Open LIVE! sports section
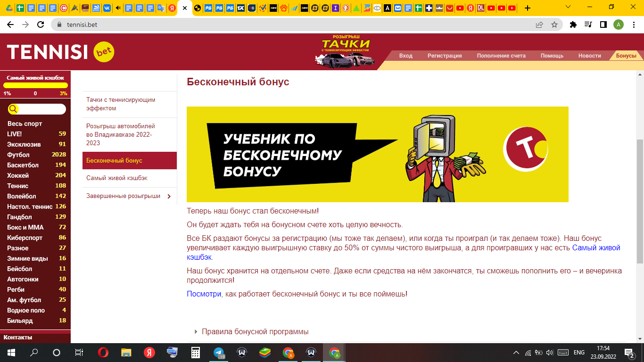 (36, 134)
